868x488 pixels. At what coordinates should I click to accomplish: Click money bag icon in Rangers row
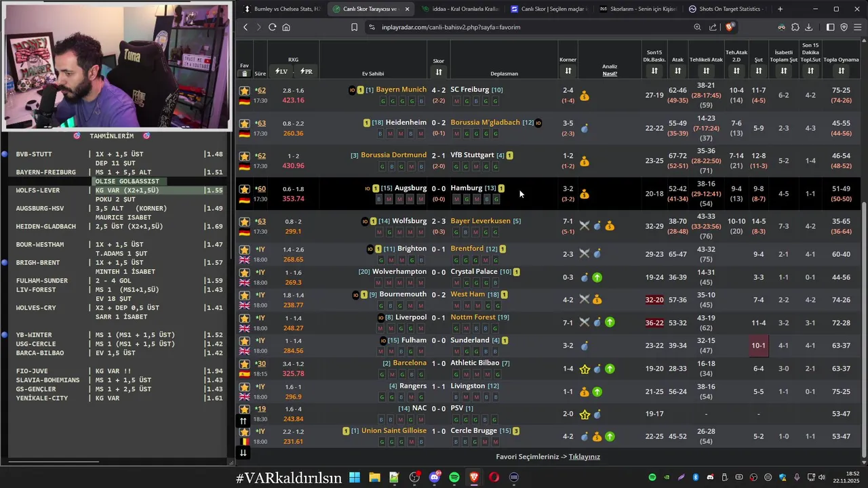(585, 391)
